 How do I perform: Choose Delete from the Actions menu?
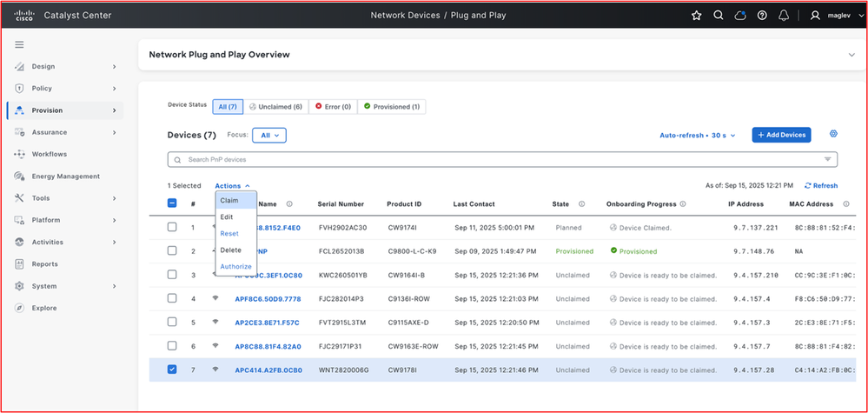pyautogui.click(x=235, y=250)
